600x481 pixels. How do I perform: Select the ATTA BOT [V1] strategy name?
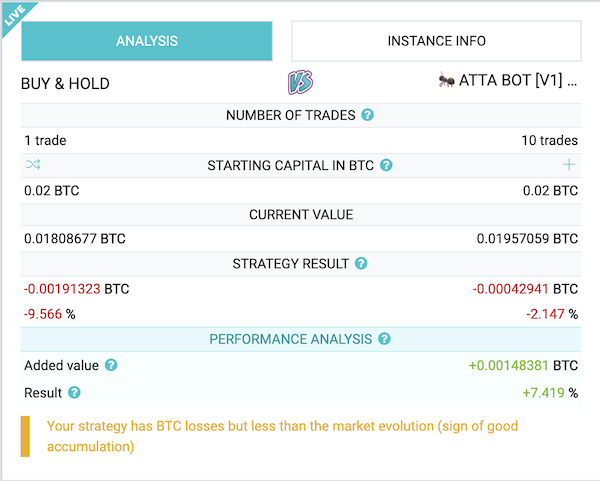pyautogui.click(x=518, y=80)
